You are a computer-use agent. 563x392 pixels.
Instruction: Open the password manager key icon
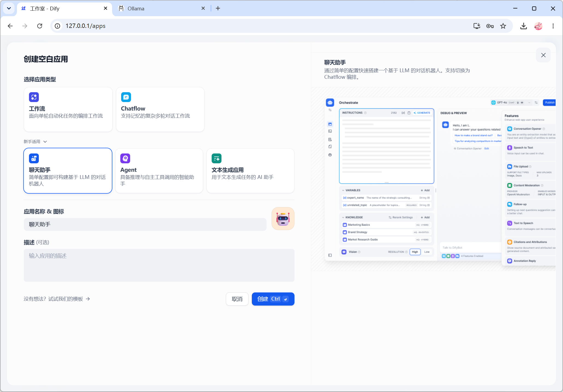(x=490, y=26)
